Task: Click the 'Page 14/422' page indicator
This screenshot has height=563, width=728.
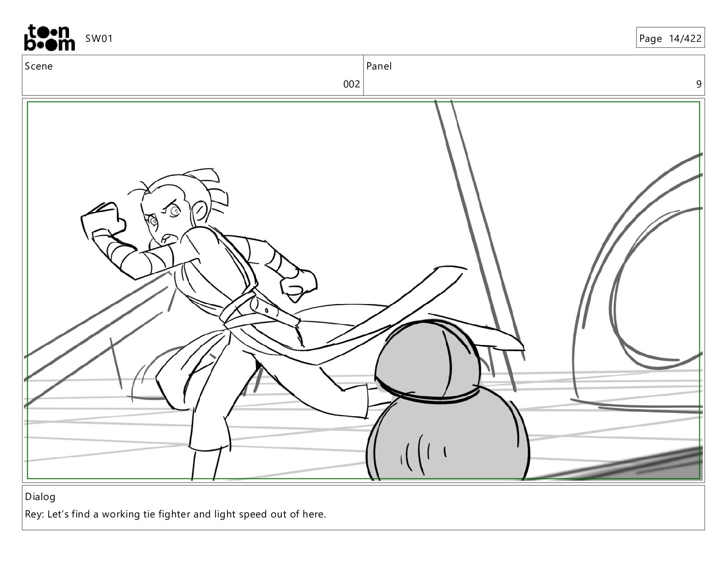Action: pos(670,39)
